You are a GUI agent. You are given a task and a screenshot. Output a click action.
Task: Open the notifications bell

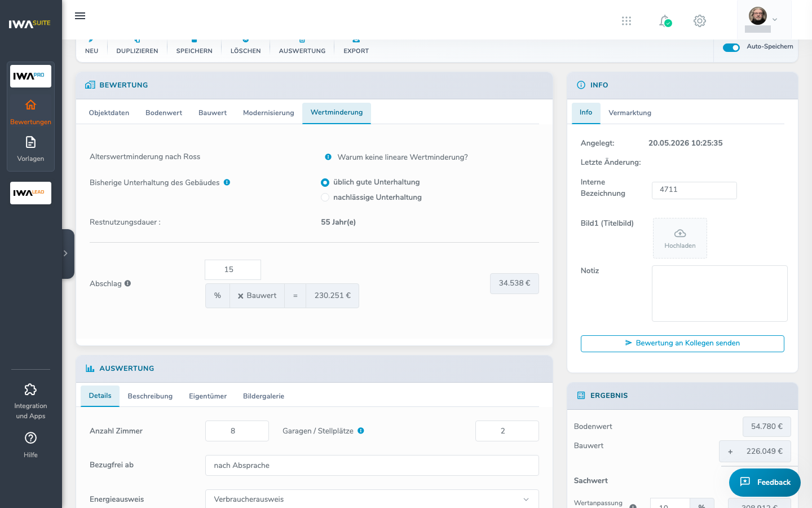point(665,21)
